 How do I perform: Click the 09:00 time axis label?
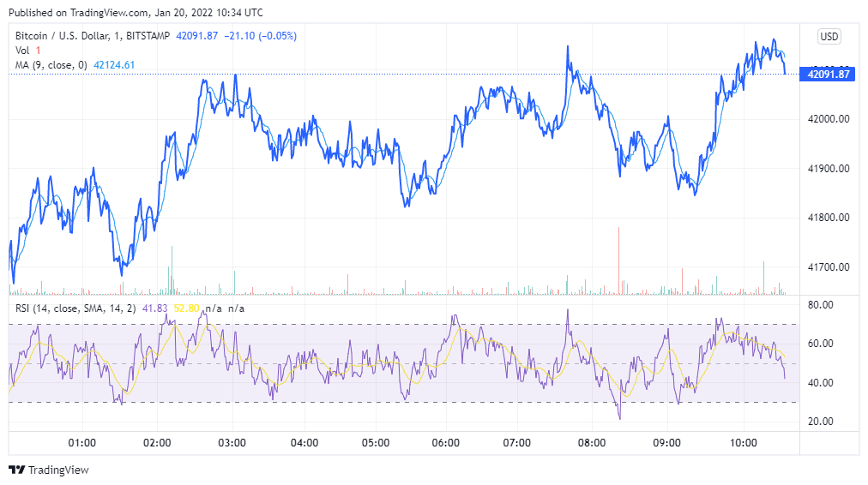coord(667,443)
